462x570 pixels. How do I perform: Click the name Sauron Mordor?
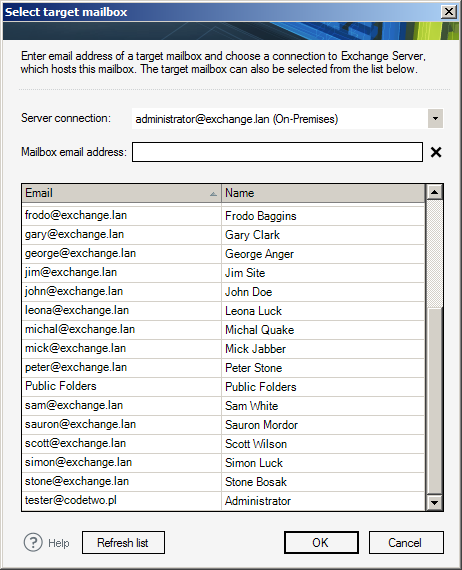(261, 425)
